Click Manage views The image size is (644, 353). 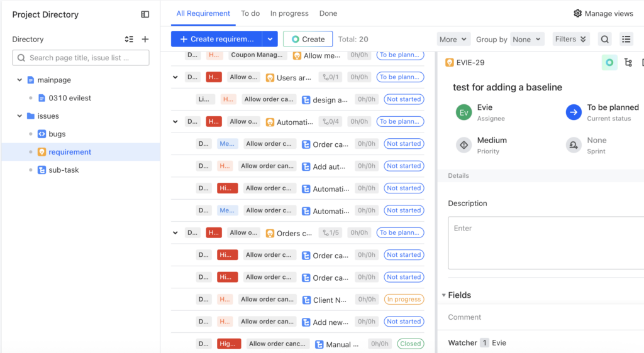[x=603, y=13]
